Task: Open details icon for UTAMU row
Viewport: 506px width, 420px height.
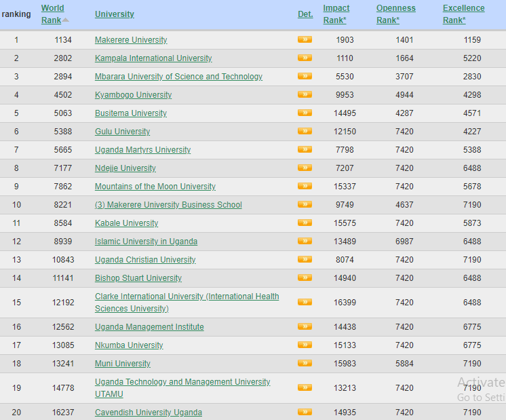Action: point(305,387)
